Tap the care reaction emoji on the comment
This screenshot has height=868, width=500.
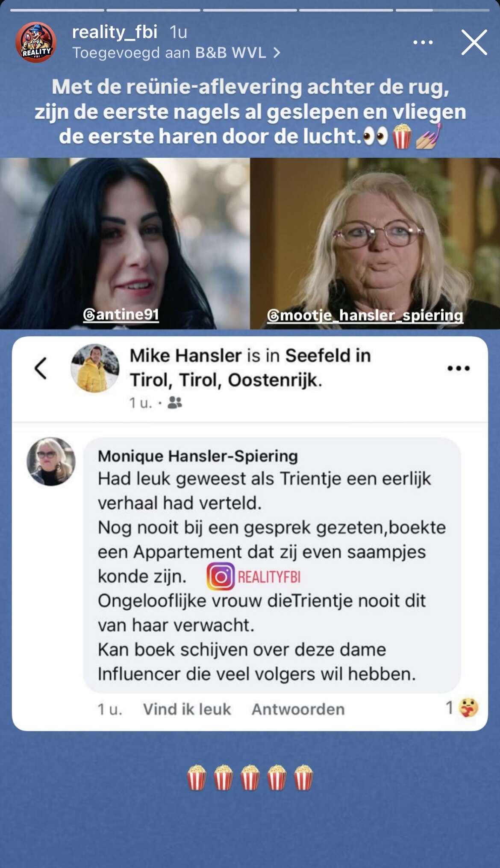[468, 708]
